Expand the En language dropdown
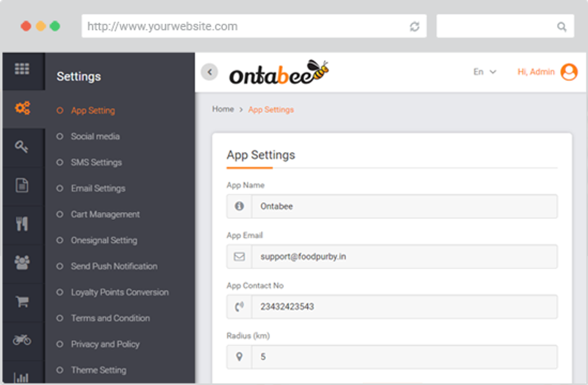 point(484,72)
